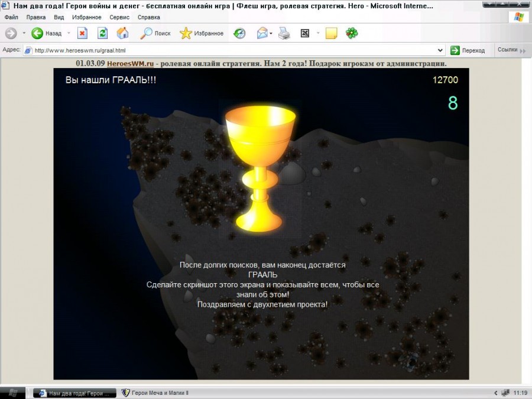The width and height of the screenshot is (532, 399).
Task: Open the Файл menu
Action: coord(11,17)
